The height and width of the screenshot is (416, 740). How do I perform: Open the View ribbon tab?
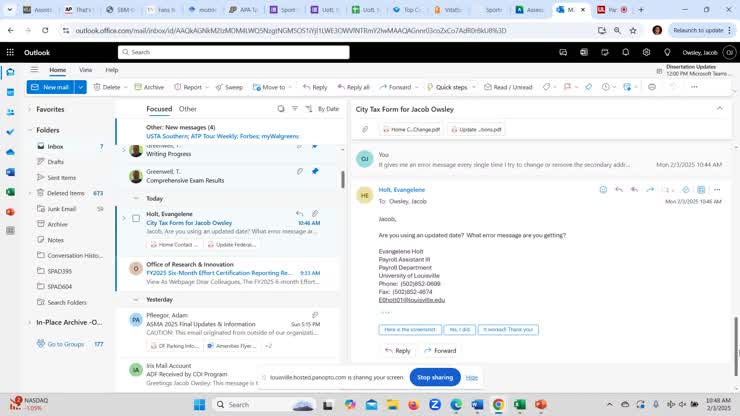point(86,70)
